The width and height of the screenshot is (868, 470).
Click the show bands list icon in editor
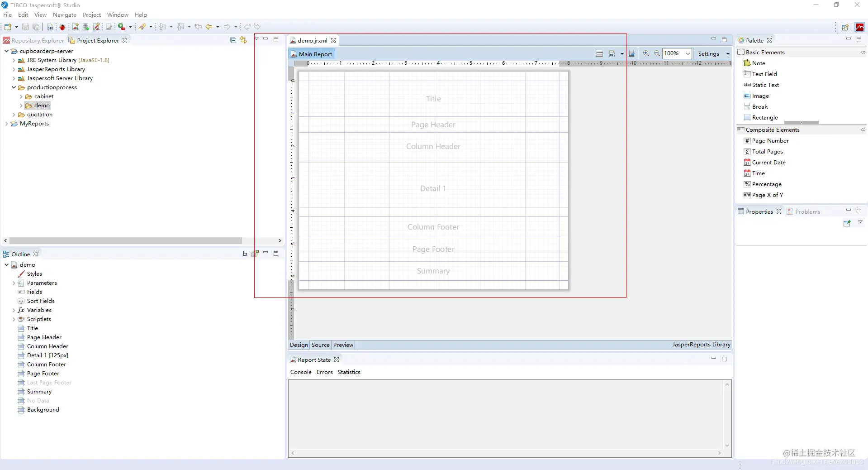(599, 53)
